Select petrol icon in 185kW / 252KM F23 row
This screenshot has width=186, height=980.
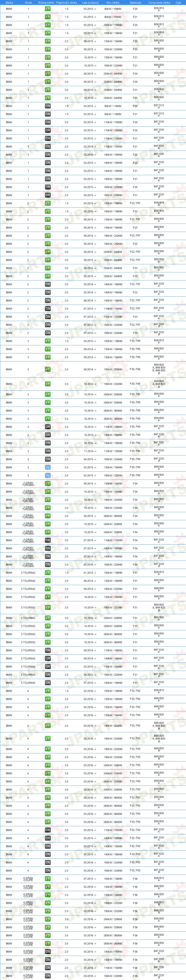pos(47,244)
